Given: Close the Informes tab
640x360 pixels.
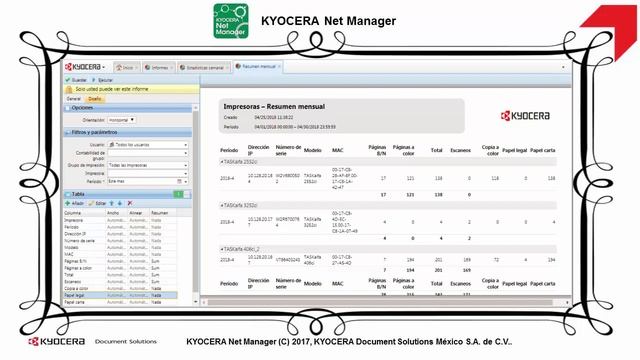Looking at the screenshot, I should 171,68.
